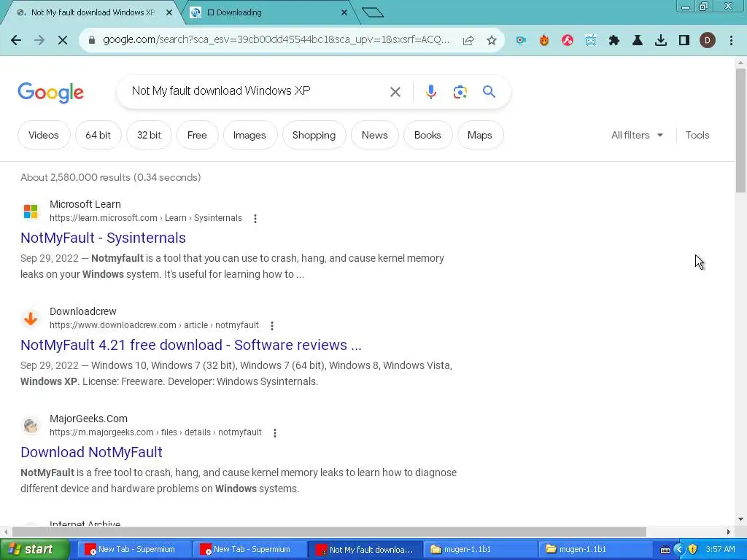Image resolution: width=747 pixels, height=560 pixels.
Task: Open the browser three-dot menu
Action: [x=731, y=41]
